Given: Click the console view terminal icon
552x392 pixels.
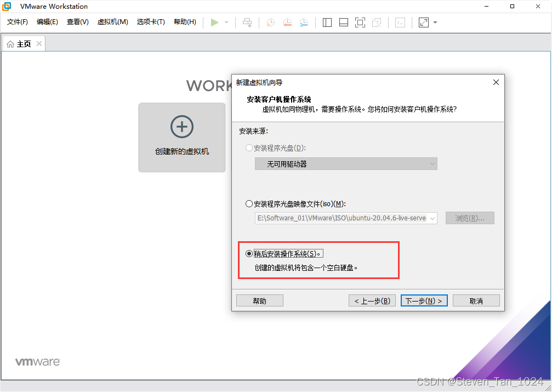Looking at the screenshot, I should [x=400, y=22].
